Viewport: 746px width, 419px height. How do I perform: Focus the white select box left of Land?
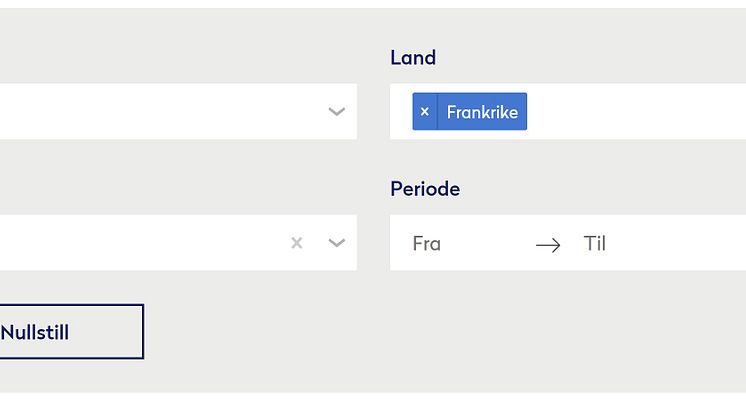(150, 112)
